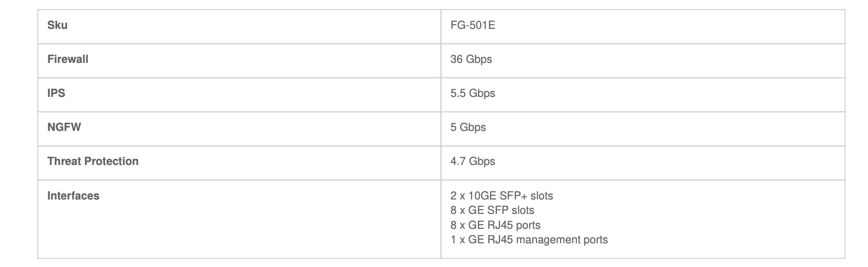Select the FG-501E sku value
The height and width of the screenshot is (267, 868).
[x=473, y=25]
